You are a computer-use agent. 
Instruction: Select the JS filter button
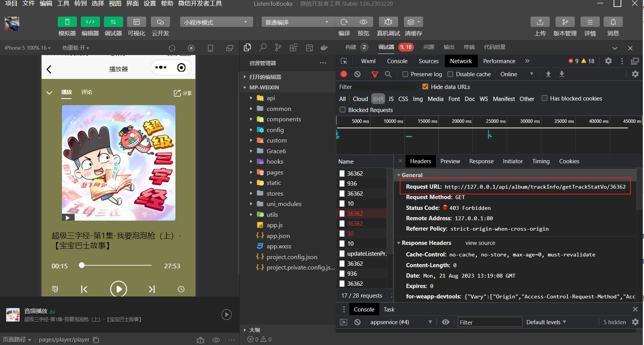tap(391, 99)
